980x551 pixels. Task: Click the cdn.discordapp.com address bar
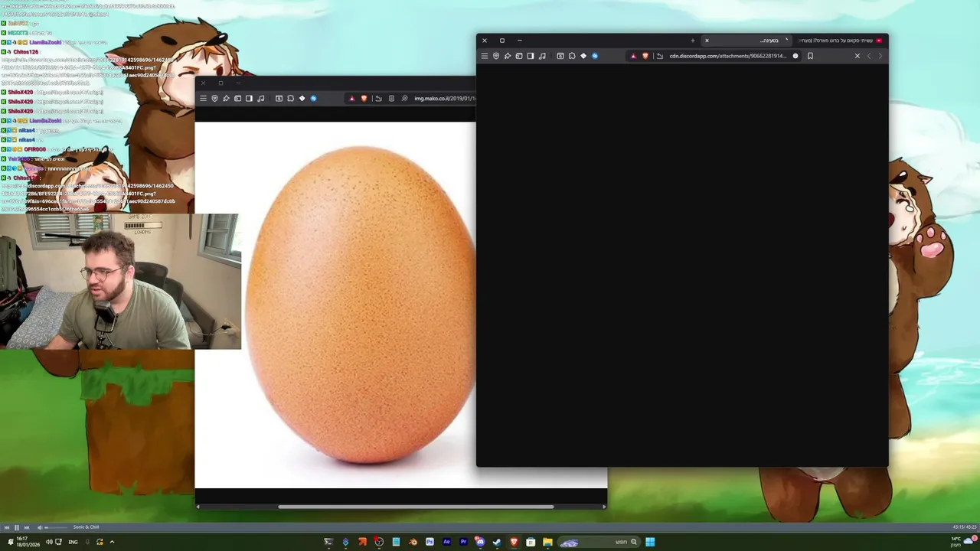tap(727, 56)
